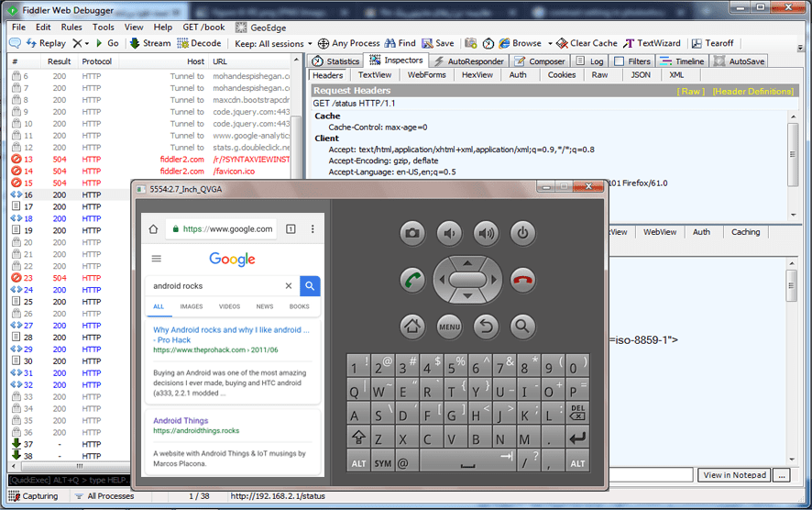This screenshot has height=510, width=812.
Task: Toggle Decode option in toolbar
Action: coord(200,43)
